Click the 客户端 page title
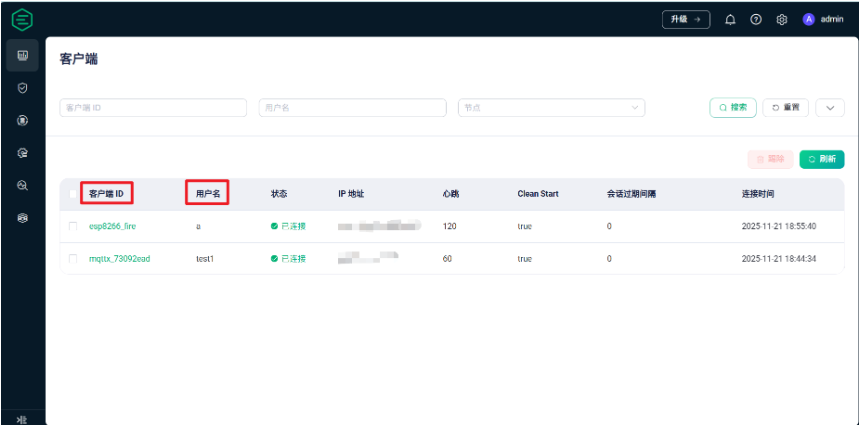This screenshot has height=425, width=859. [78, 59]
